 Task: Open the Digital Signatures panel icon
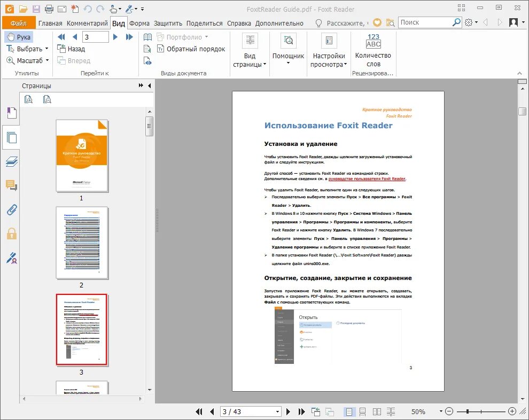pyautogui.click(x=12, y=258)
